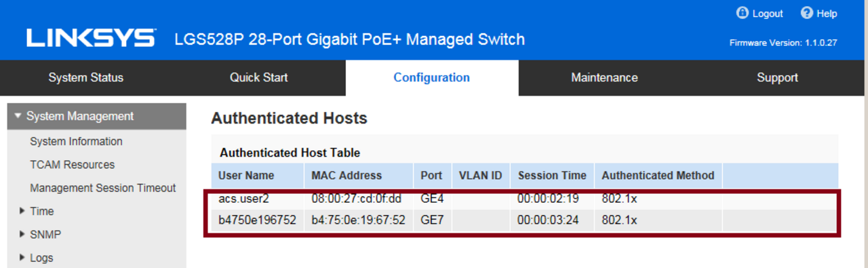Open Management Session Timeout page
The height and width of the screenshot is (268, 868).
point(103,187)
